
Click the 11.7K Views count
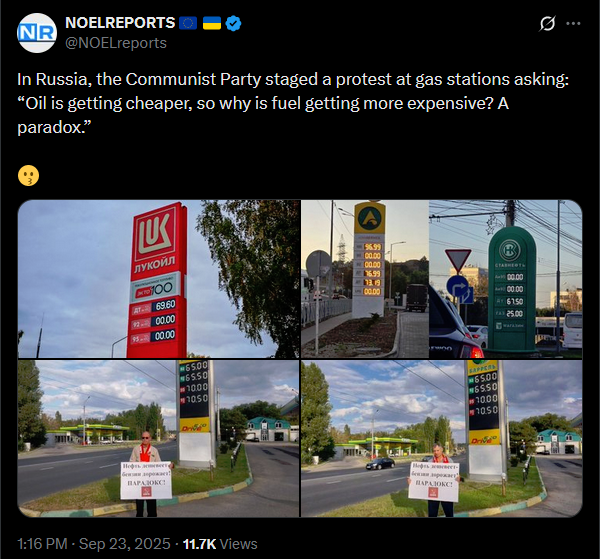[x=220, y=544]
